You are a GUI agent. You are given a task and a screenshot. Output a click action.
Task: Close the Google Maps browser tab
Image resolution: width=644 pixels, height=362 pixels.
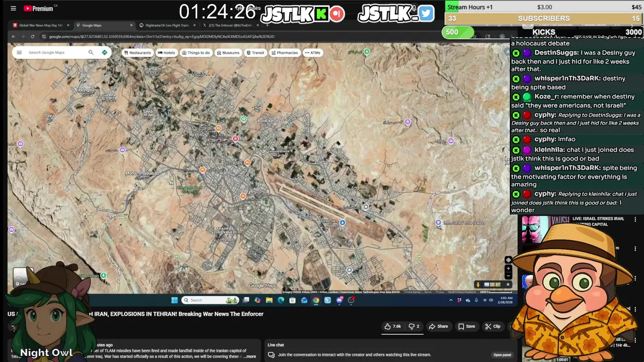click(131, 25)
